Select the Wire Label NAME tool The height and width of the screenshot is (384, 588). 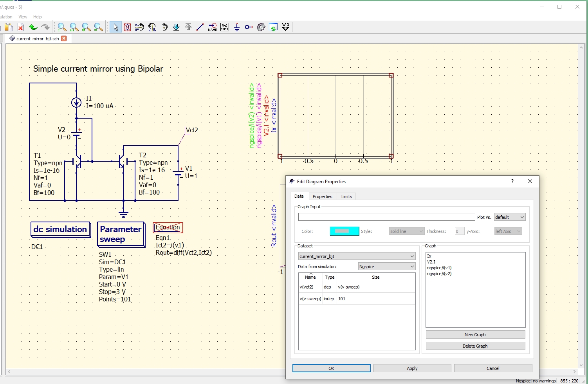tap(213, 27)
